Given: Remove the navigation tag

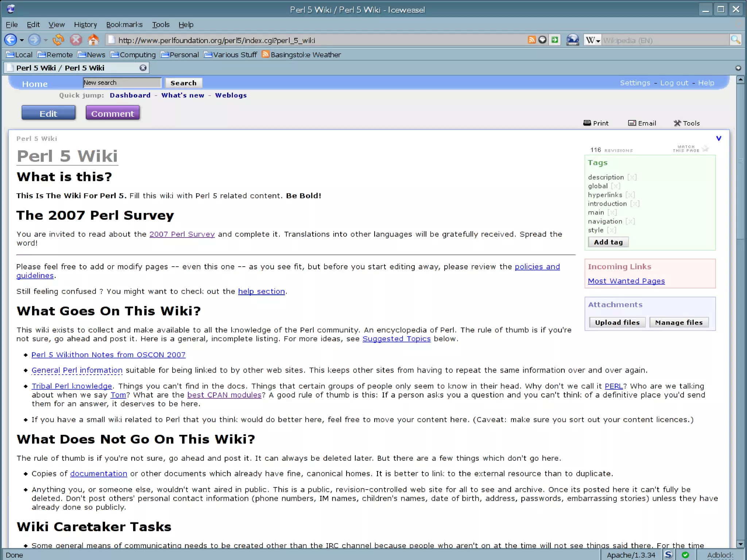Looking at the screenshot, I should [630, 221].
